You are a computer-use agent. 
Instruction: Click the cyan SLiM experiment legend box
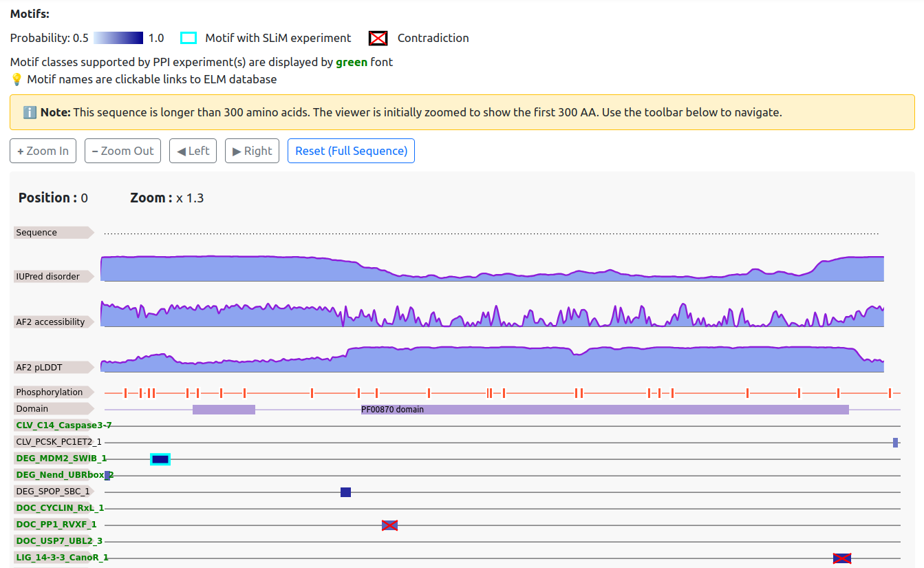click(188, 38)
